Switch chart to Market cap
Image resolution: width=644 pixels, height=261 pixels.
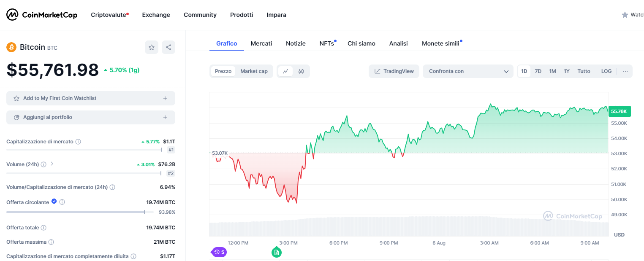(x=254, y=71)
